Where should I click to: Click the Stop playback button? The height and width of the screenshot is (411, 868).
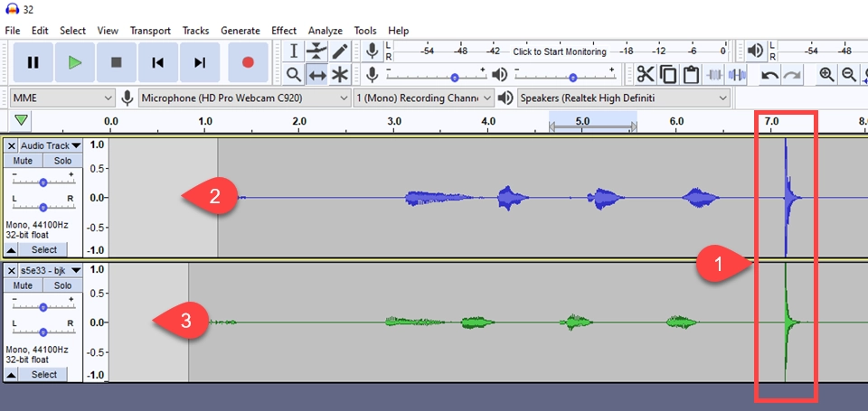[116, 62]
